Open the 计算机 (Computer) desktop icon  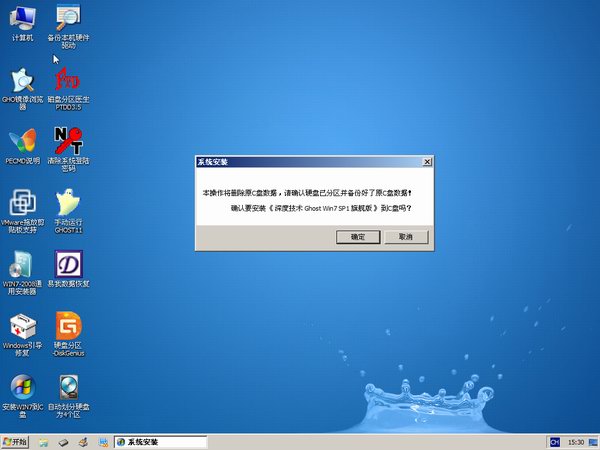pyautogui.click(x=22, y=18)
